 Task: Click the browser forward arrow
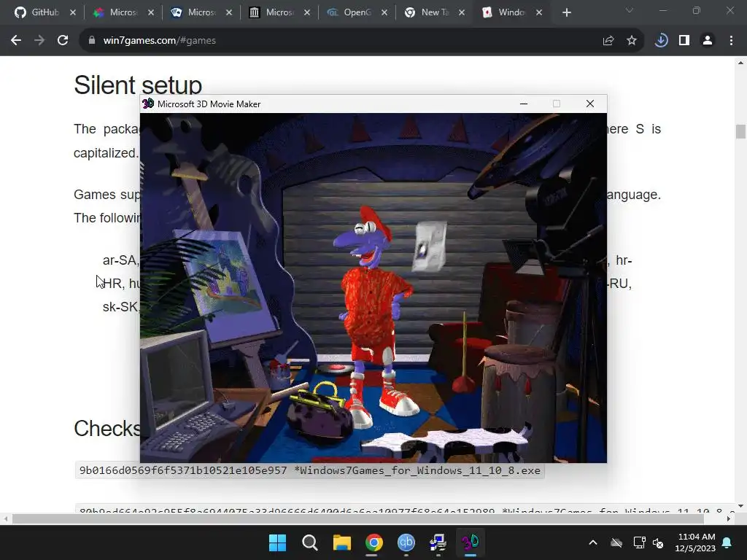39,41
